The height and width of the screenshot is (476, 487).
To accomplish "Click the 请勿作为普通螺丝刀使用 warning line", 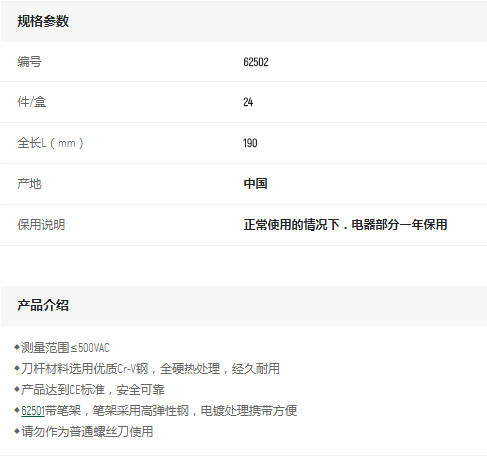I will (x=87, y=432).
